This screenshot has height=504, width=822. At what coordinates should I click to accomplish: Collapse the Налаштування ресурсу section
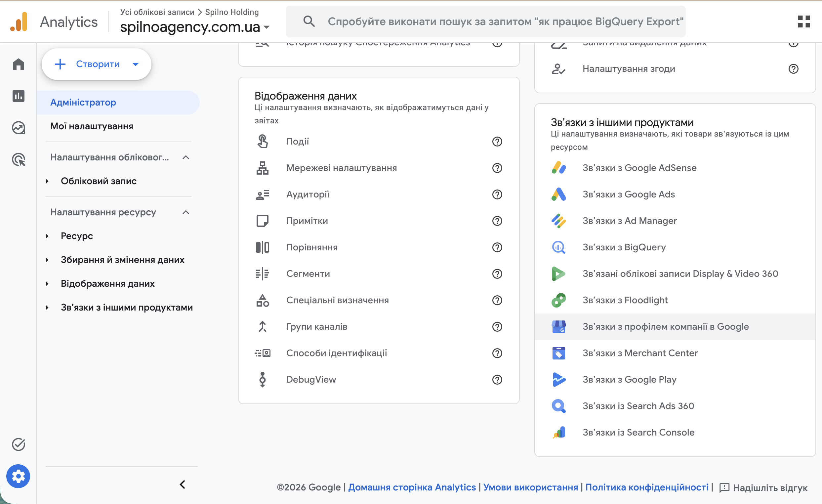[x=186, y=212]
